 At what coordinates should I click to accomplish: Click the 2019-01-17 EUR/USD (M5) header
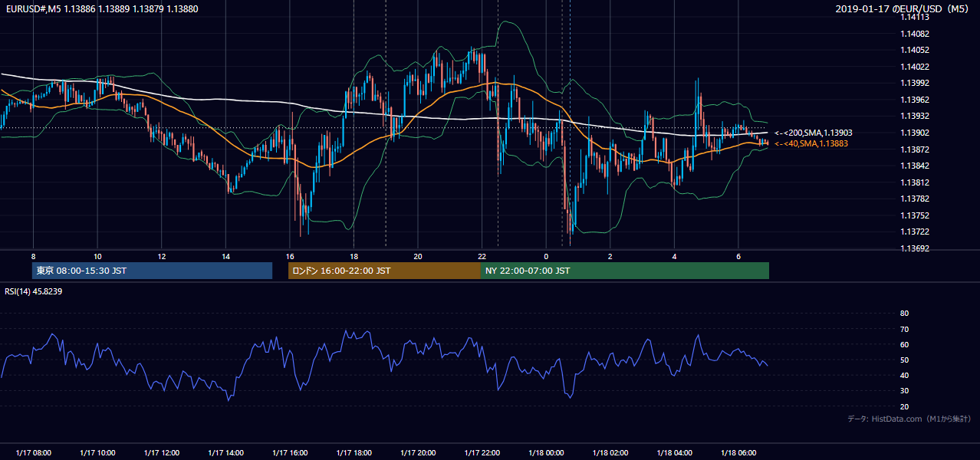pos(902,9)
